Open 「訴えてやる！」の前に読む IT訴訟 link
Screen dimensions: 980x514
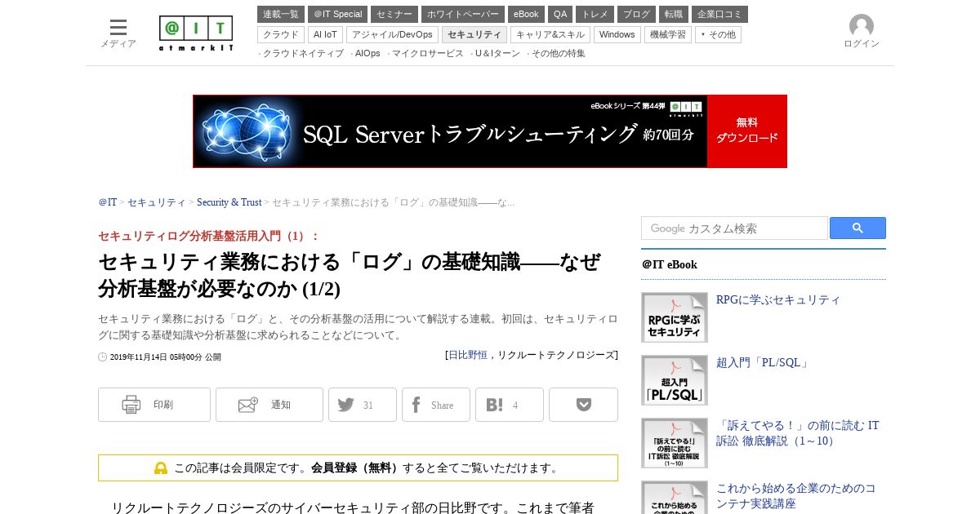coord(798,433)
